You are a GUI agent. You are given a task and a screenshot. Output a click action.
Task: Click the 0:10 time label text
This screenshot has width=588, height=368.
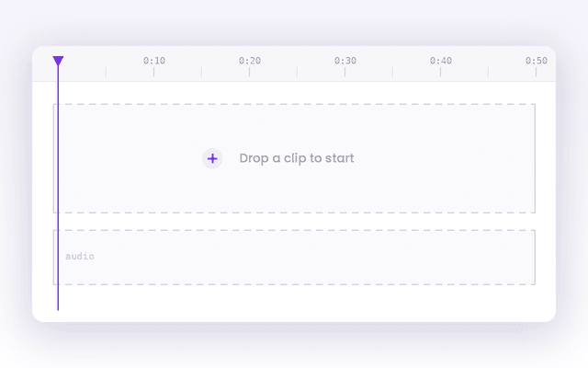pyautogui.click(x=154, y=61)
